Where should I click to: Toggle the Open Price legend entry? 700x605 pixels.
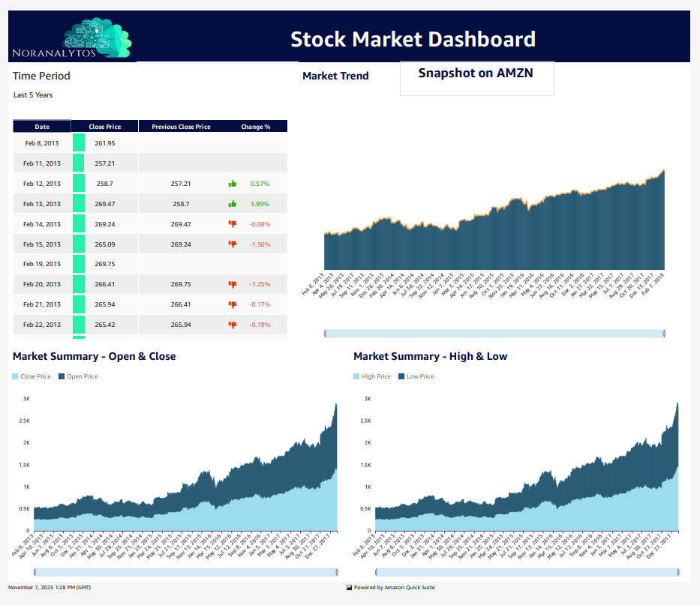pos(77,376)
